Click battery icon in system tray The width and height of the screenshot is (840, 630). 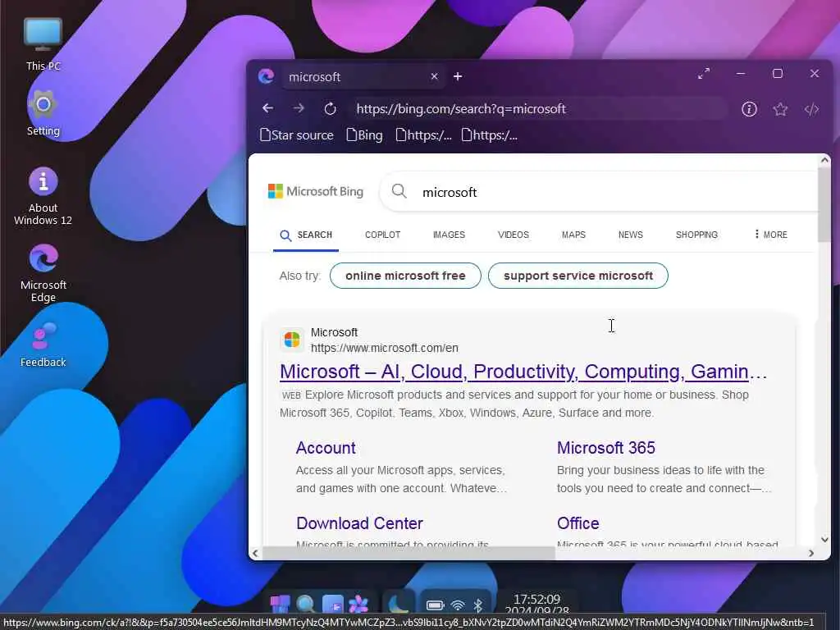[435, 605]
